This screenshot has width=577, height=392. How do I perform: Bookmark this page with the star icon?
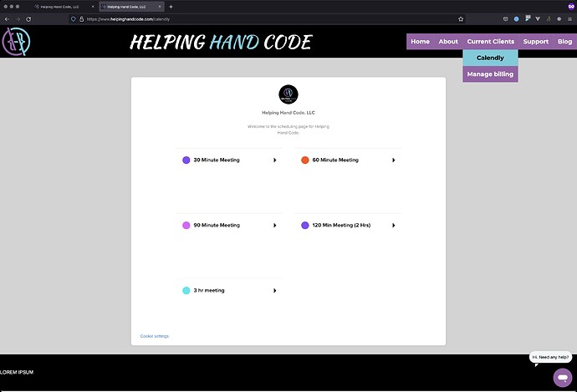click(x=461, y=19)
